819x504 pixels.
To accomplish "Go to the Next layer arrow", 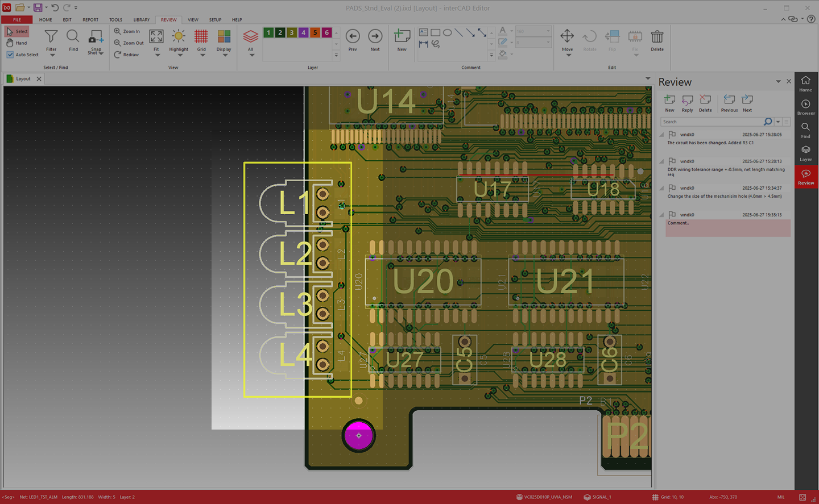I will point(375,40).
